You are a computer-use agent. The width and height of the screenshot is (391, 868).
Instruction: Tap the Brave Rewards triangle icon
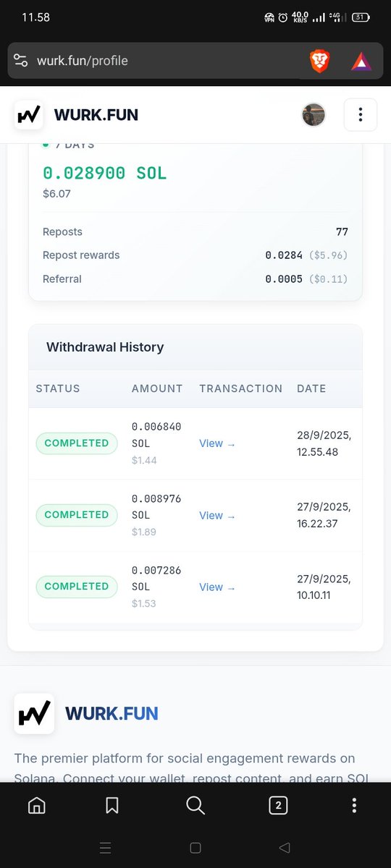[x=361, y=61]
